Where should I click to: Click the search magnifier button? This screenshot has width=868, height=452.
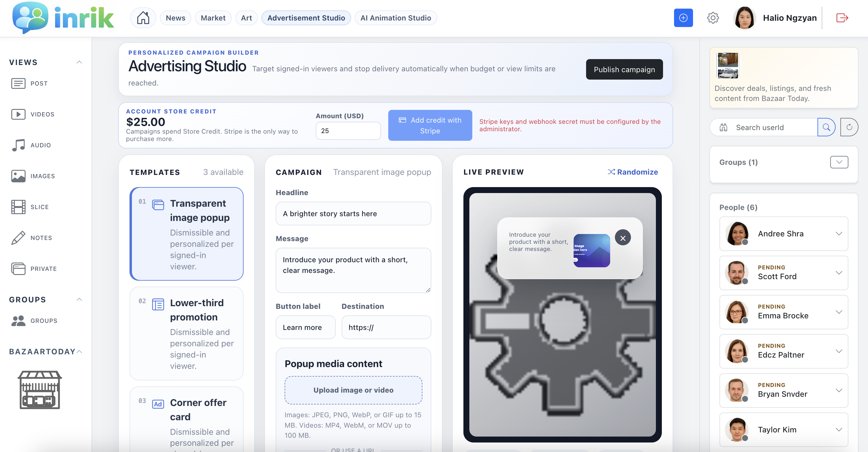pyautogui.click(x=826, y=127)
